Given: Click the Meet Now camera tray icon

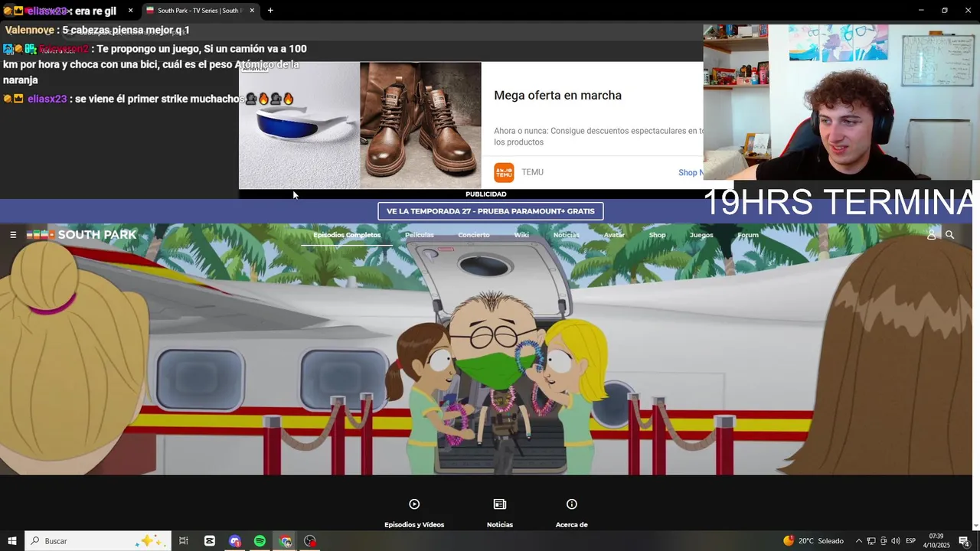Looking at the screenshot, I should point(884,541).
